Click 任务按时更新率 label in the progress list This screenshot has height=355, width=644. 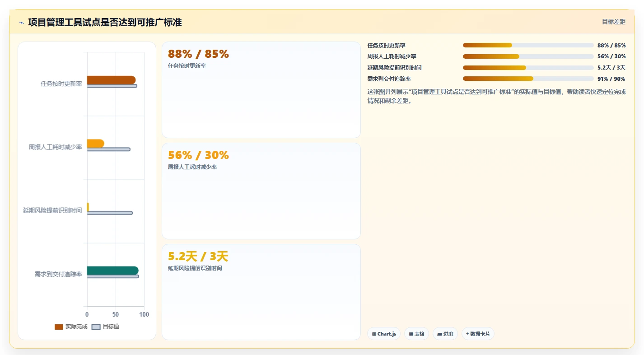pos(386,45)
